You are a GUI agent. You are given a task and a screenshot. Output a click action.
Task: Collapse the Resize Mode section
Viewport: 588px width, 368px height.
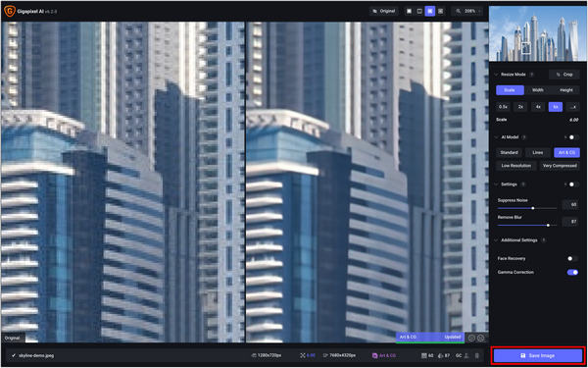[x=496, y=75]
